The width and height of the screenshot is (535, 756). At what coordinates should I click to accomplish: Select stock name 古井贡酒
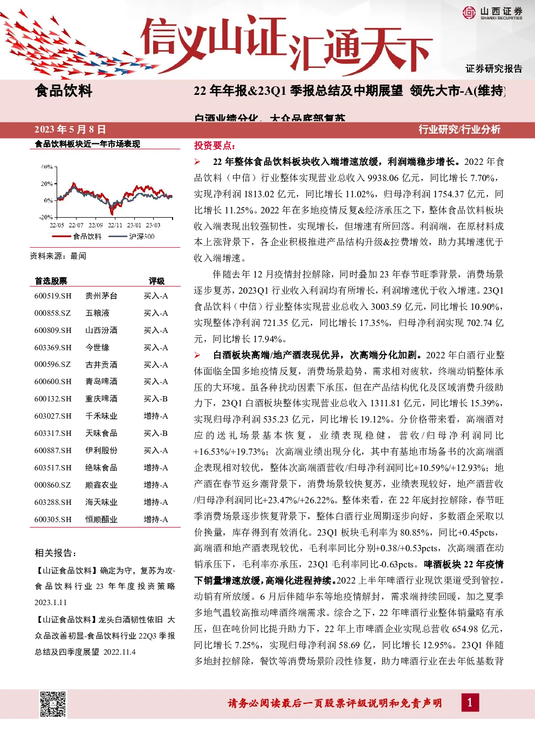pyautogui.click(x=101, y=365)
